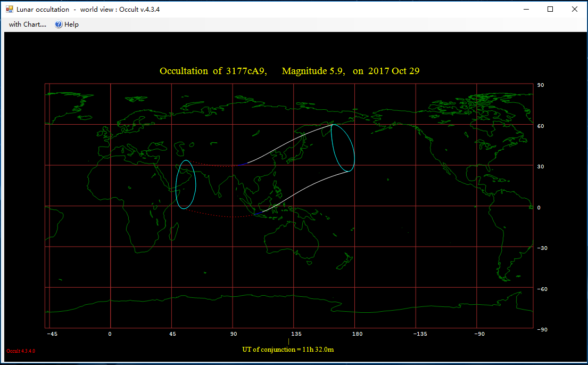Click the Occult app icon in title bar
The image size is (588, 365).
(x=10, y=9)
